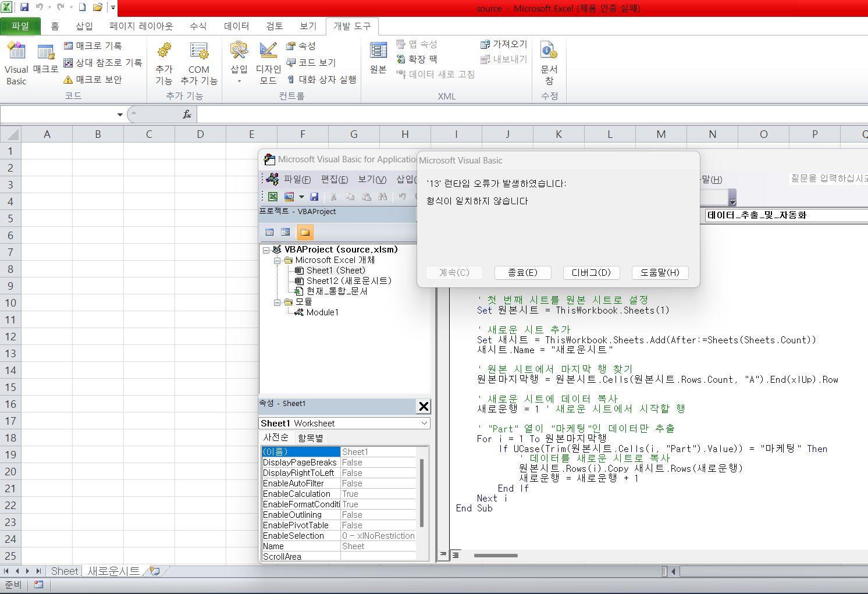The width and height of the screenshot is (868, 594).
Task: Click the macro record icon in status bar
Action: [38, 585]
